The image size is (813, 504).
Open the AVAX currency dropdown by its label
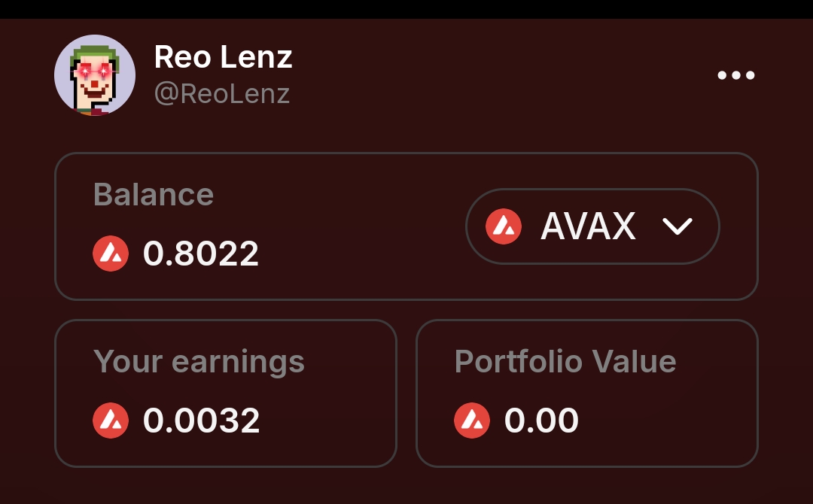[588, 226]
